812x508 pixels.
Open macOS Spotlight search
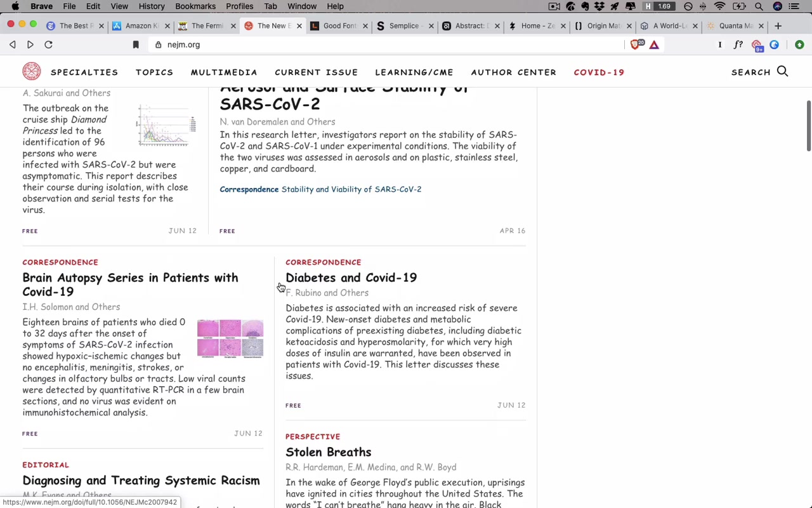click(x=759, y=6)
